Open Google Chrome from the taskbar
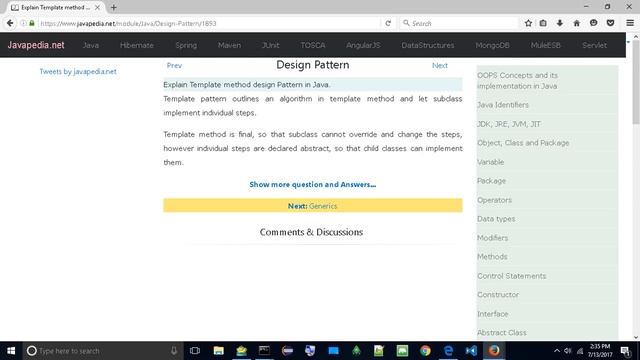Image resolution: width=640 pixels, height=360 pixels. tap(425, 351)
